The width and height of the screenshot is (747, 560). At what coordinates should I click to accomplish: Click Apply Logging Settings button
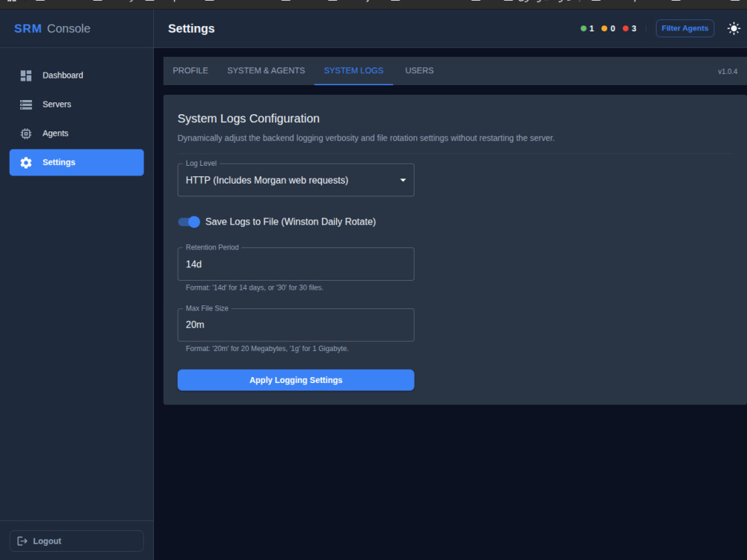click(296, 380)
